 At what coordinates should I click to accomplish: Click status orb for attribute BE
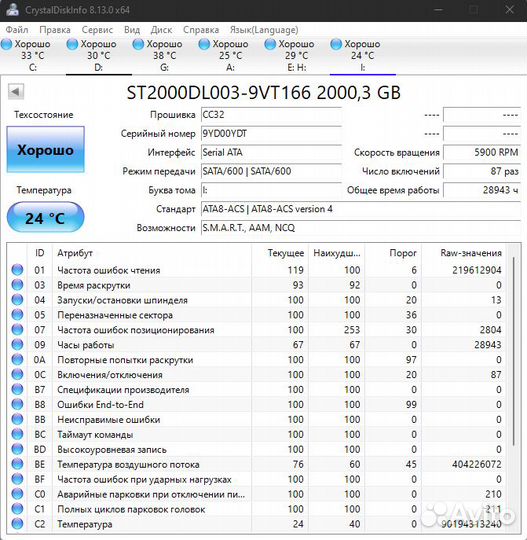pos(17,464)
